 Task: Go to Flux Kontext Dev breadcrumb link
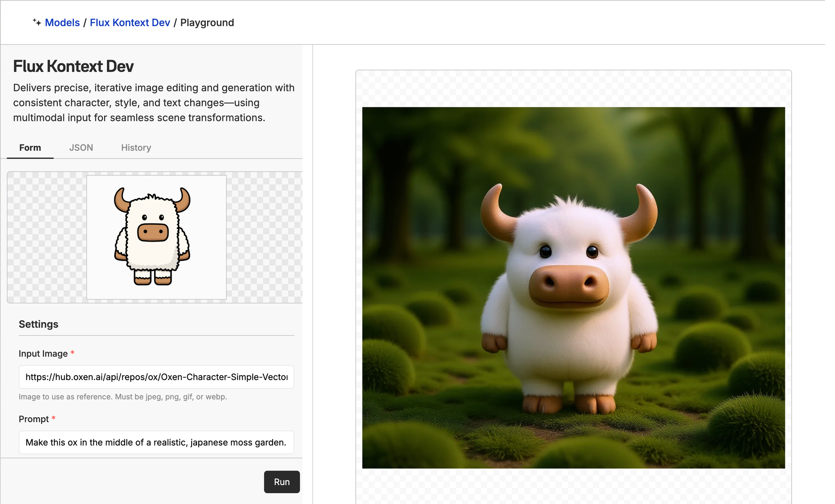(130, 23)
